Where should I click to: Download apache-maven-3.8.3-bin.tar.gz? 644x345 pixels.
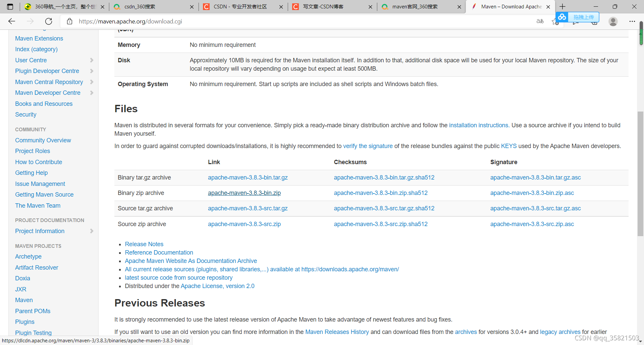tap(248, 178)
